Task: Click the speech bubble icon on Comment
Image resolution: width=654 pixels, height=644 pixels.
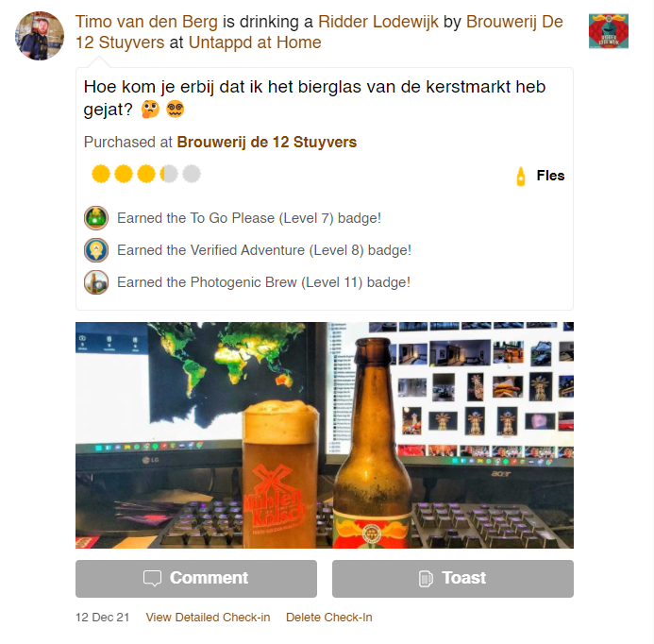Action: [x=152, y=579]
